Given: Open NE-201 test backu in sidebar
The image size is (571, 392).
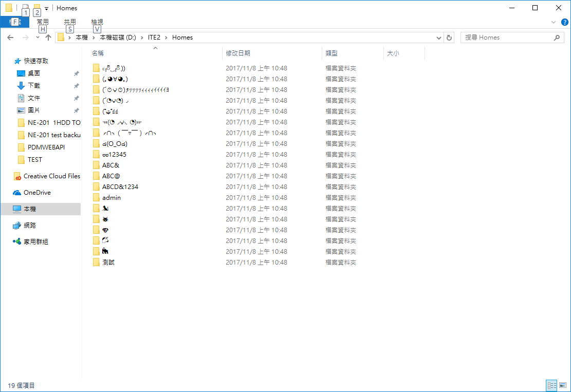Looking at the screenshot, I should 54,135.
